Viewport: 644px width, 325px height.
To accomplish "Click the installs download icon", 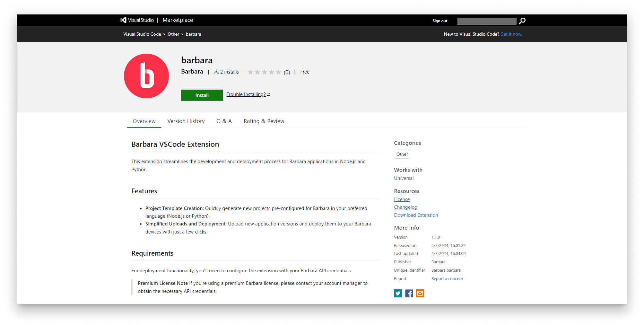I will pos(216,72).
